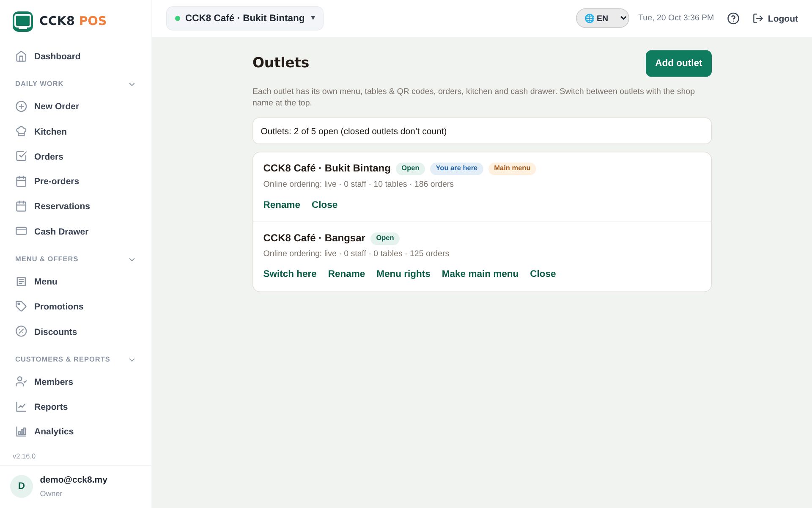Collapse the Menu & Offers section
812x508 pixels.
click(132, 260)
